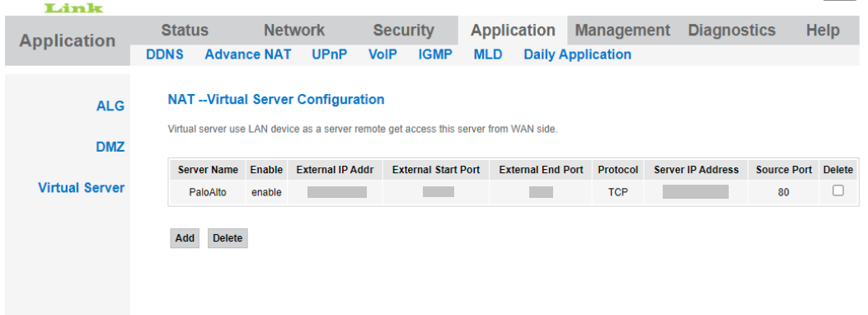Open the Security tab
Image resolution: width=868 pixels, height=315 pixels.
pos(403,30)
